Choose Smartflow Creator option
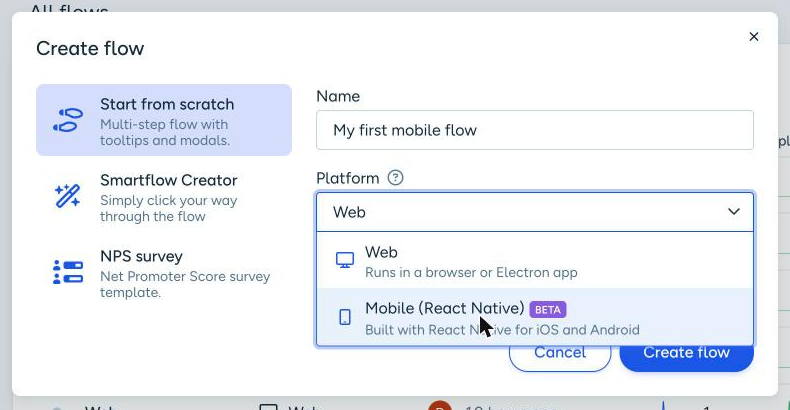The height and width of the screenshot is (410, 790). 164,197
